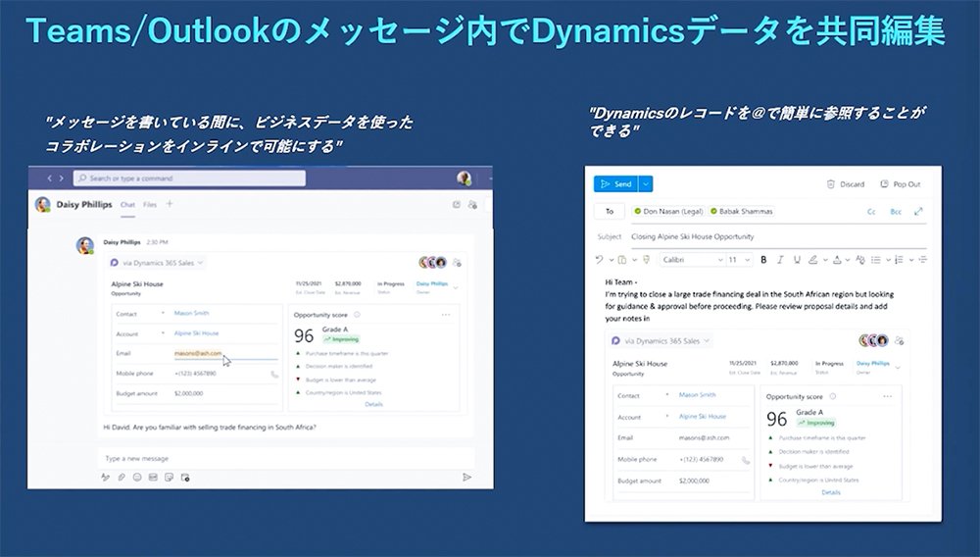This screenshot has height=557, width=980.
Task: Click Type a new message box
Action: pos(286,458)
